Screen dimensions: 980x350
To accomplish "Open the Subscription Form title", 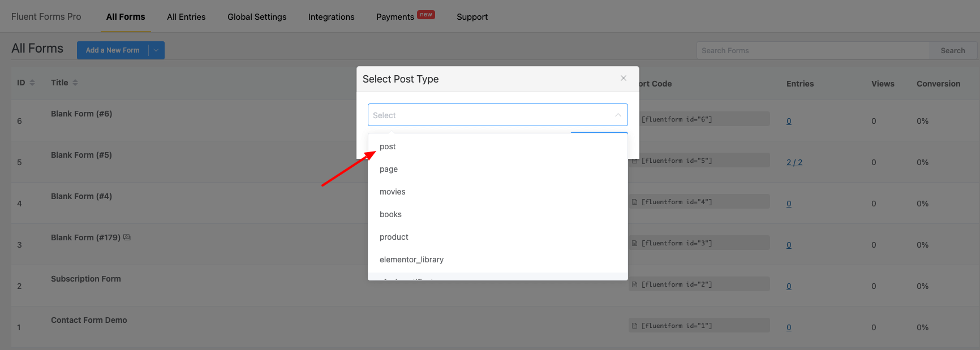I will coord(86,279).
